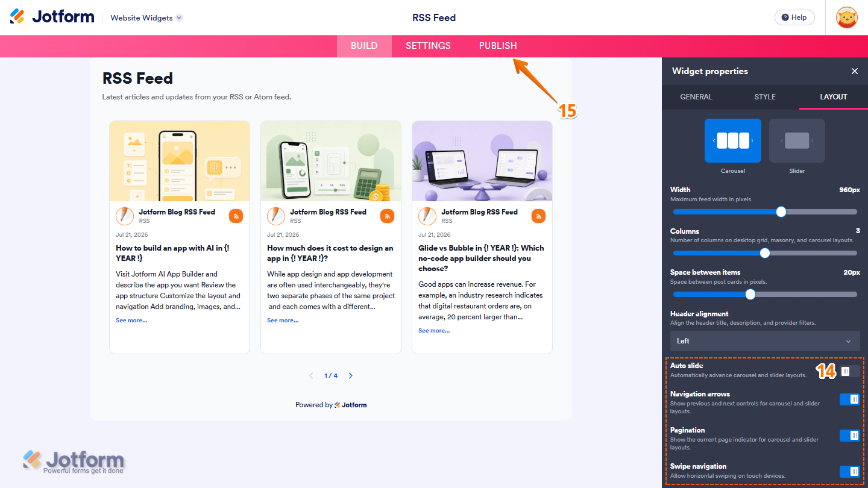
Task: Open See more on app design cost article
Action: (x=283, y=321)
